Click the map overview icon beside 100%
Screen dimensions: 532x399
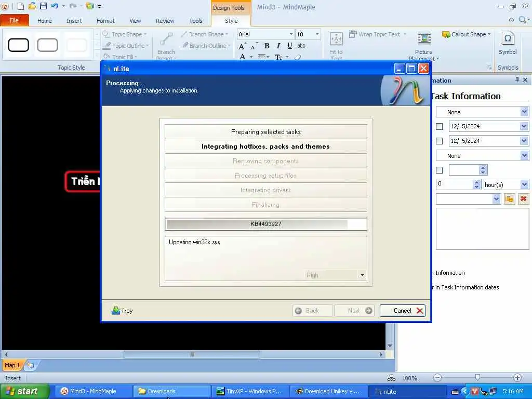391,378
